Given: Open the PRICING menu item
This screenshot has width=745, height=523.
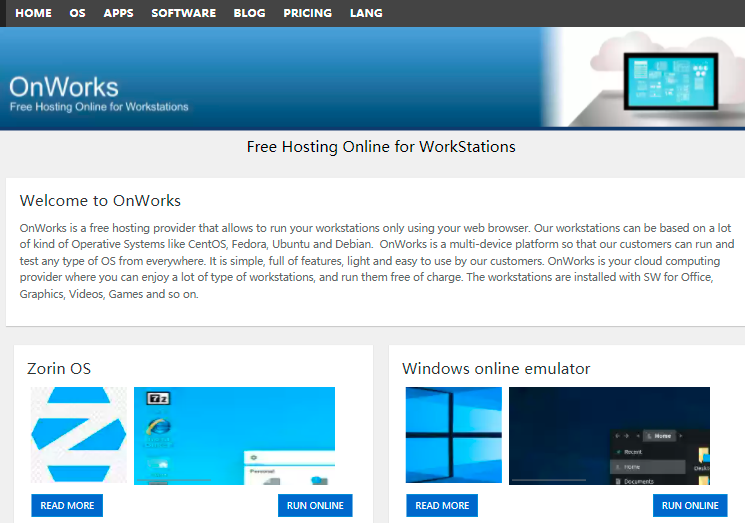Looking at the screenshot, I should pos(307,13).
